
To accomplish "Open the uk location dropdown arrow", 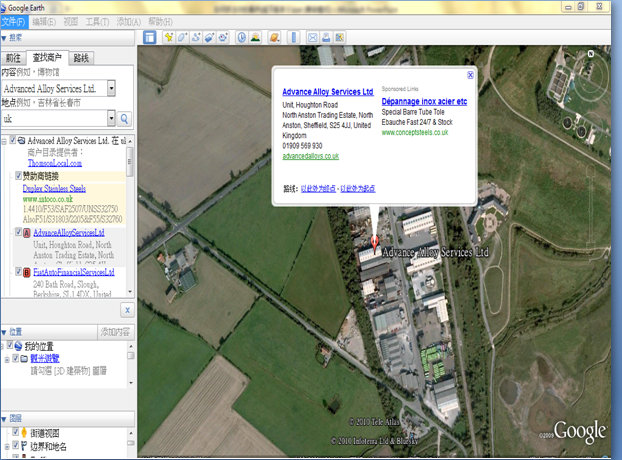I will 111,118.
